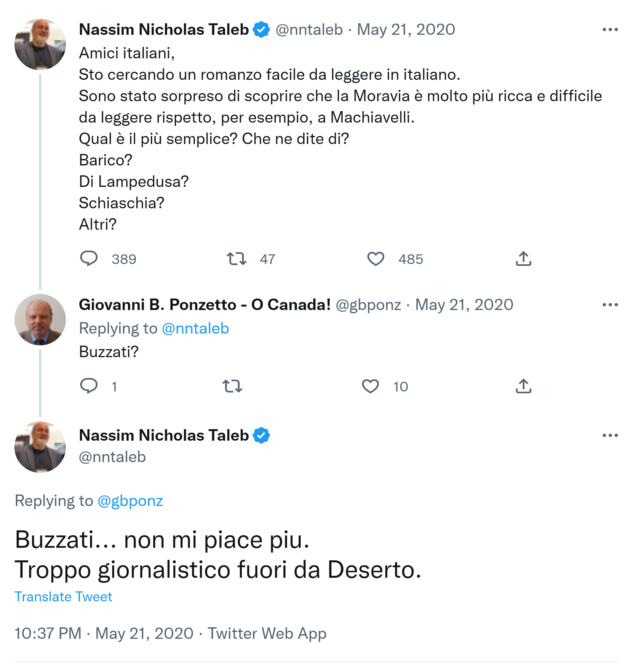
Task: Open @gbponz mention in reply line
Action: pos(130,501)
